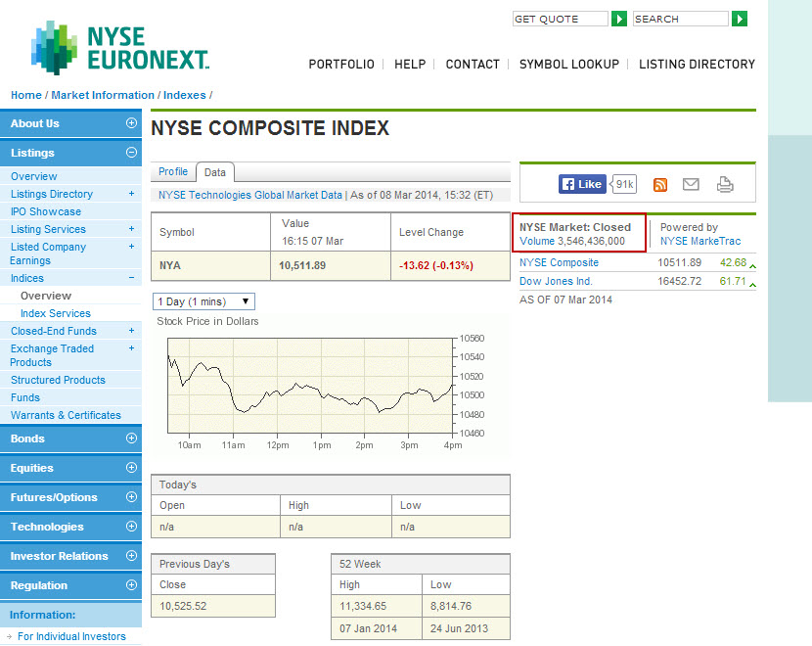Expand the Regulation section
Image resolution: width=812 pixels, height=646 pixels.
(131, 585)
